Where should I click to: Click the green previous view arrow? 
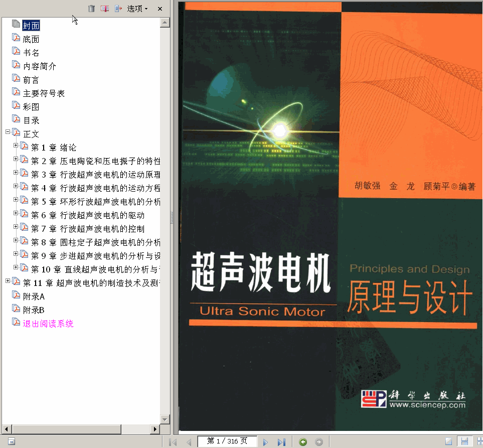(303, 442)
